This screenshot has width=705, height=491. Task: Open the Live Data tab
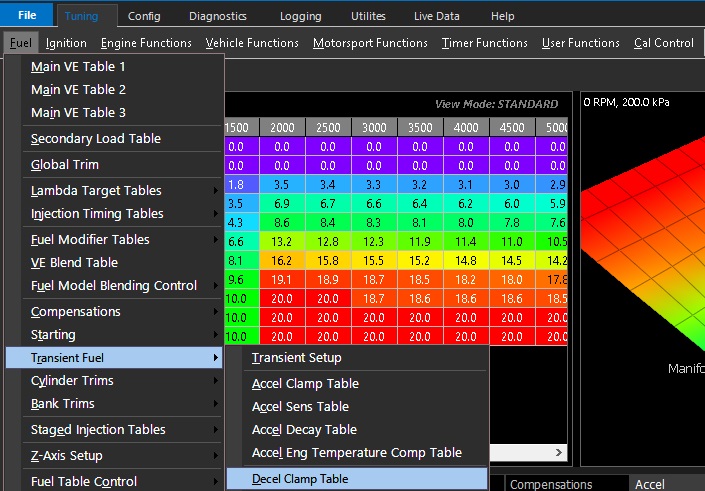(x=437, y=16)
